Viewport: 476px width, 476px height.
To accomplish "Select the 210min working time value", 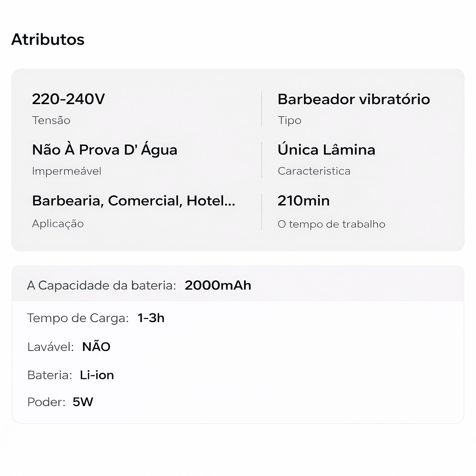I will tap(304, 201).
